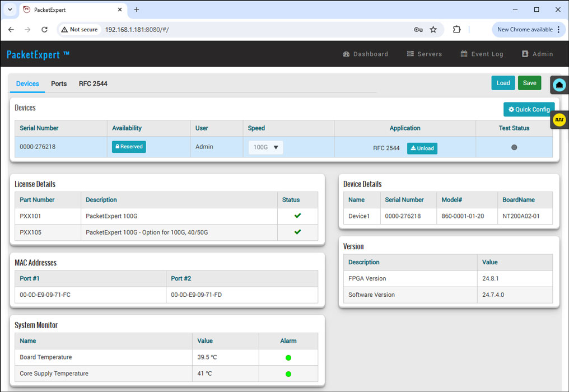
Task: Click the Application column header
Action: coord(405,128)
